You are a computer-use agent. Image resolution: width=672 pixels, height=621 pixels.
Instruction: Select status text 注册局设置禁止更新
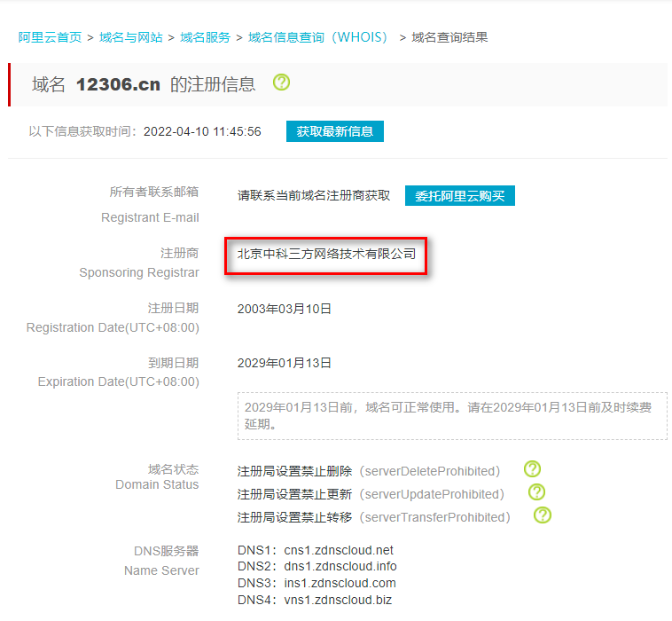click(294, 494)
